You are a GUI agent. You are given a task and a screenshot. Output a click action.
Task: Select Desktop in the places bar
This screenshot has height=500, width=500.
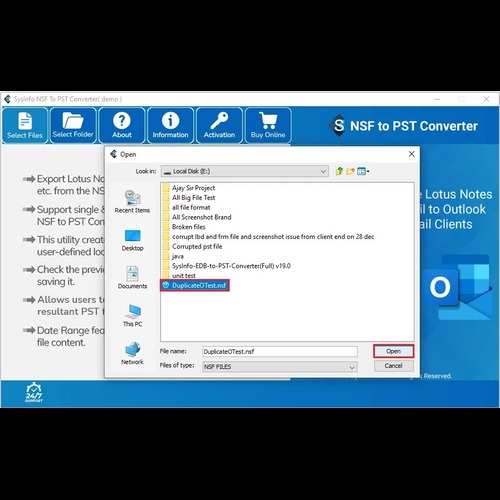click(132, 240)
